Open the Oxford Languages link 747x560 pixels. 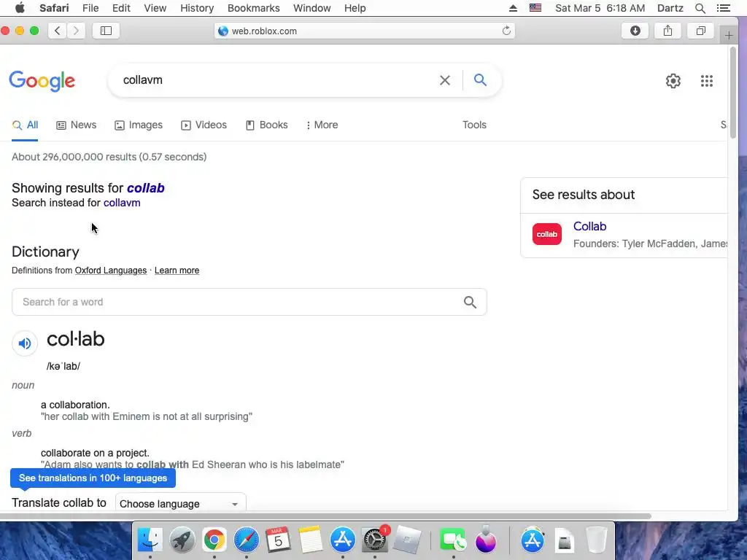tap(111, 271)
